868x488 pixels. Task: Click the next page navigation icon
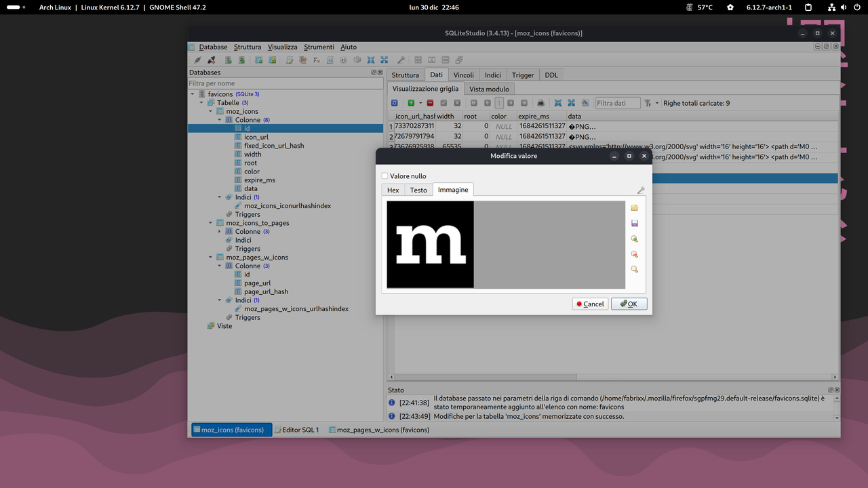(511, 103)
